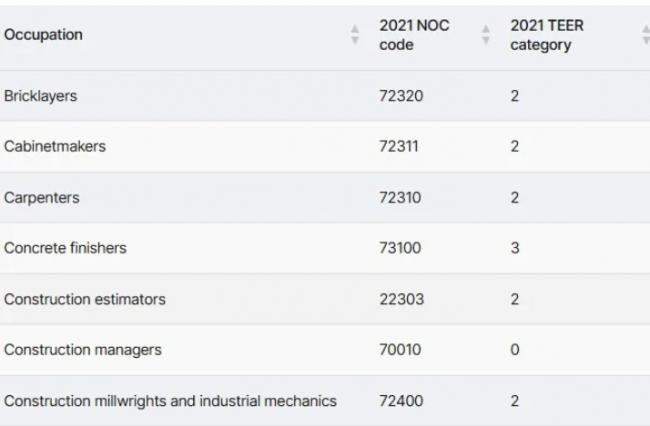Screen dimensions: 650x426
Task: Click the 2021 NOC code header text
Action: [414, 35]
